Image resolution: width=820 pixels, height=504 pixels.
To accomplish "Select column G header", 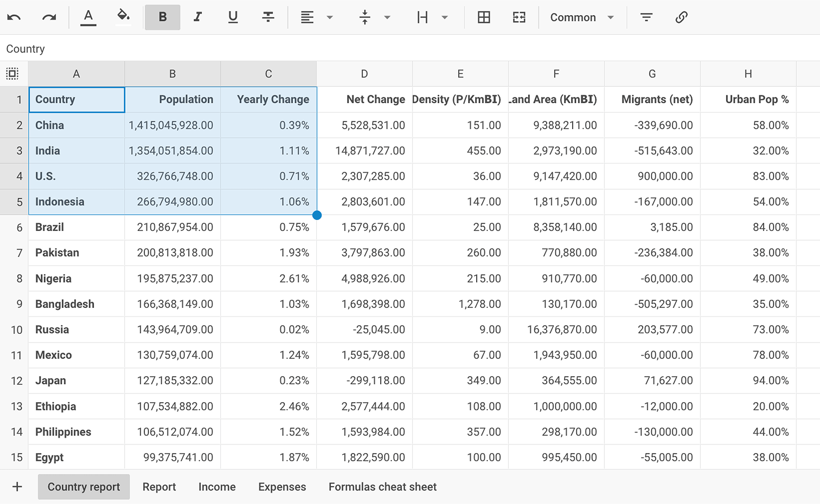I will 652,74.
